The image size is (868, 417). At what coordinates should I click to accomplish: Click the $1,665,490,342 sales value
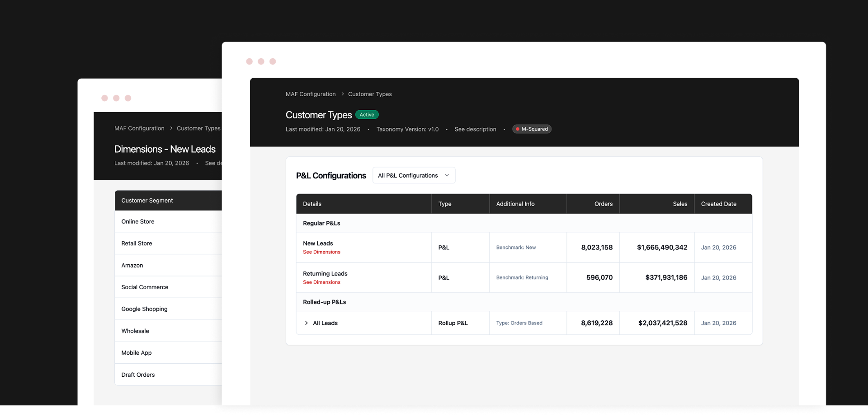click(x=662, y=248)
